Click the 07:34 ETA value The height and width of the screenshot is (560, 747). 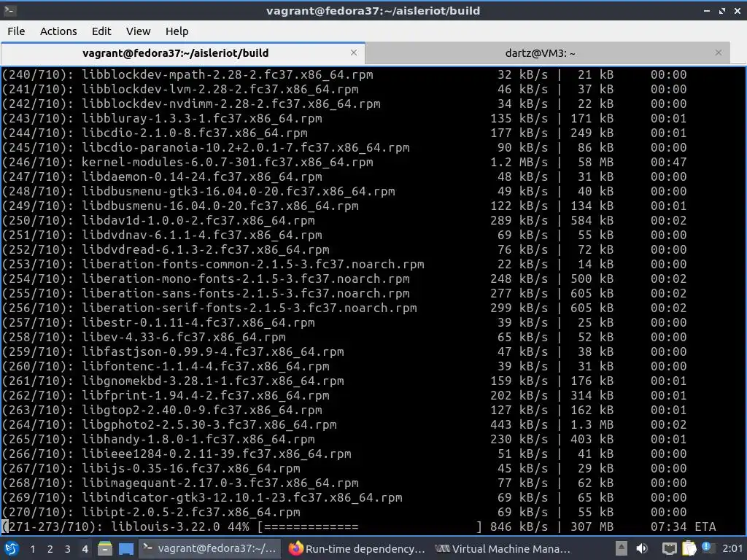[x=683, y=526]
